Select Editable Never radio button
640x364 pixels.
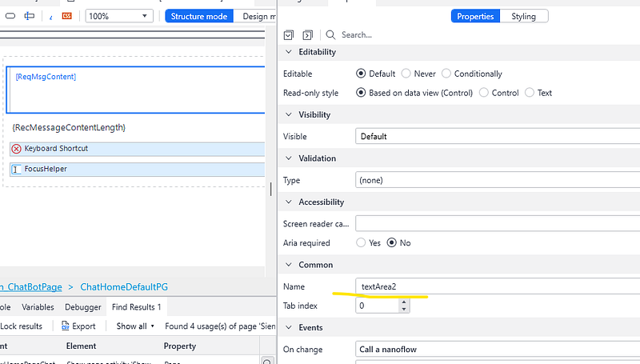[406, 74]
